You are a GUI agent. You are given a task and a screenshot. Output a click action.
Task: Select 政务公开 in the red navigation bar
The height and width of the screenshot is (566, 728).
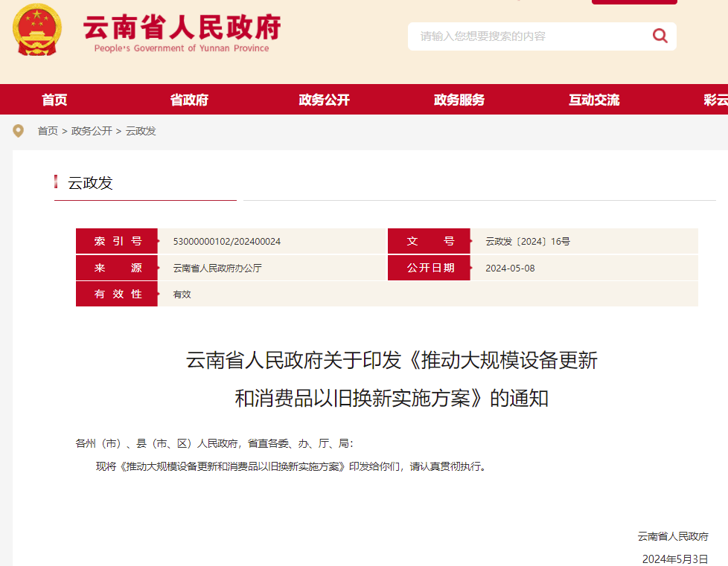pos(324,100)
